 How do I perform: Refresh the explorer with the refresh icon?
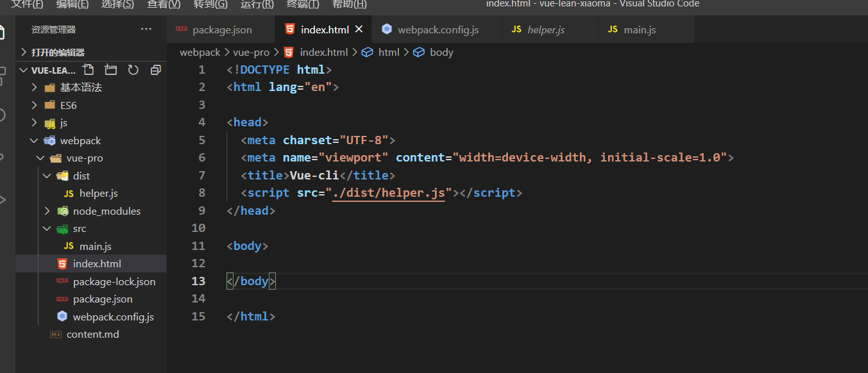pyautogui.click(x=133, y=70)
